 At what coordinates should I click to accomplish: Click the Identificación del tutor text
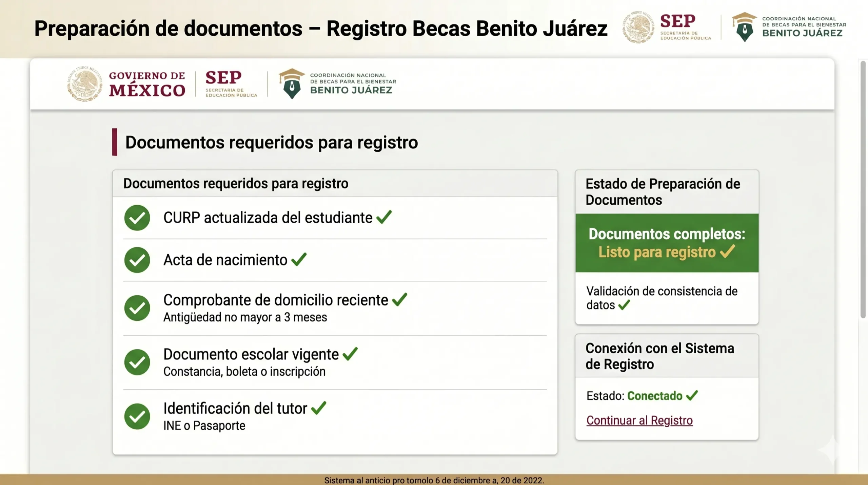point(235,408)
